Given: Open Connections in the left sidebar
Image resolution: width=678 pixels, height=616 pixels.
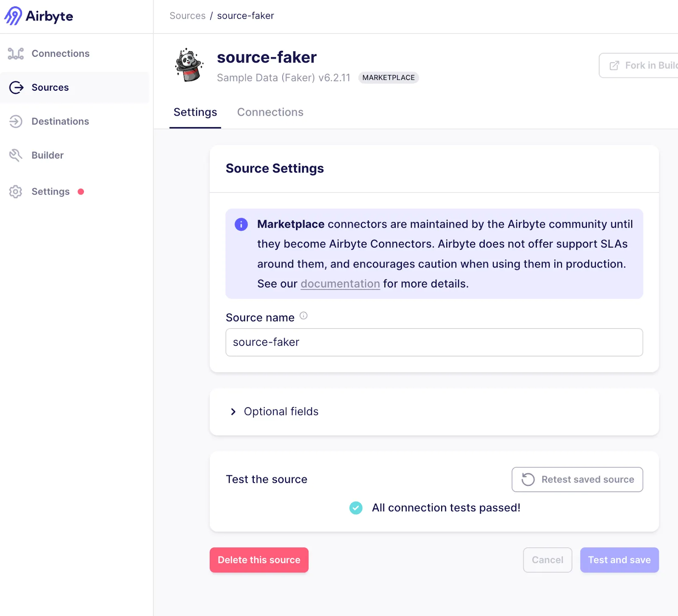Looking at the screenshot, I should (75, 54).
